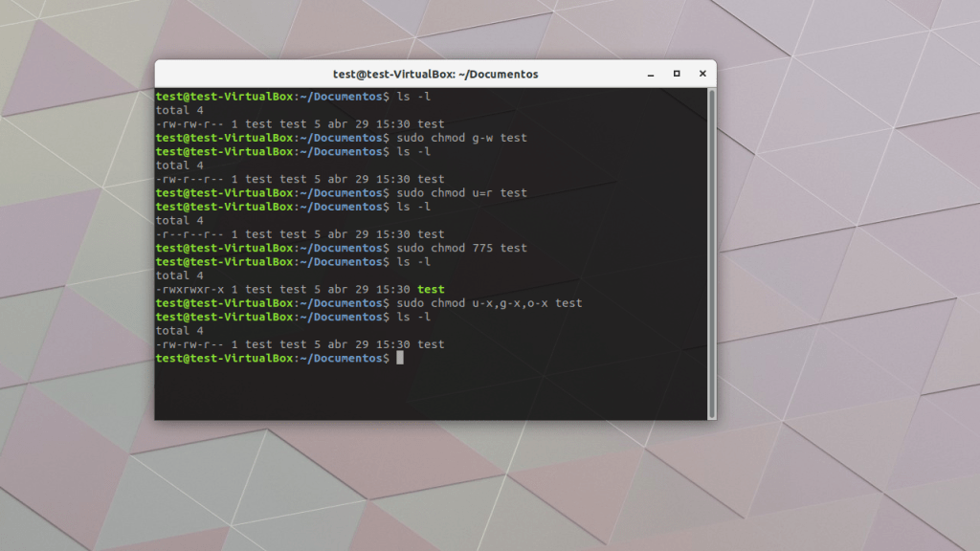Close the terminal window

[702, 73]
